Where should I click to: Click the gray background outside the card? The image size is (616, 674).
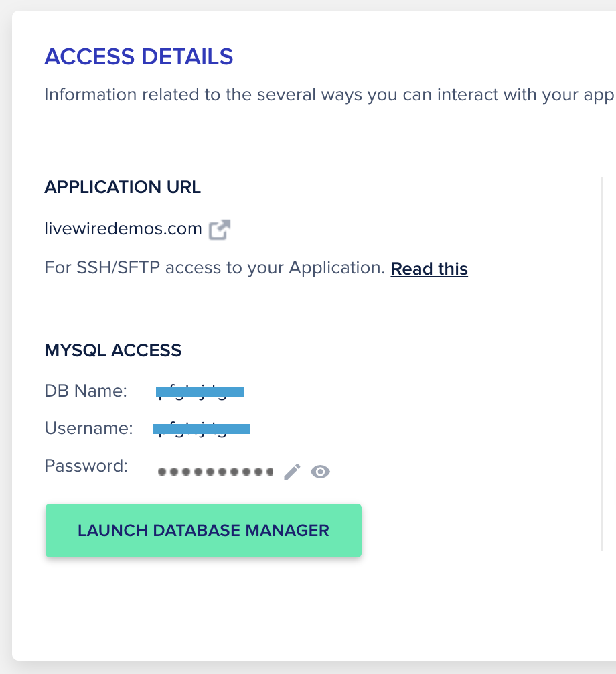[5, 335]
